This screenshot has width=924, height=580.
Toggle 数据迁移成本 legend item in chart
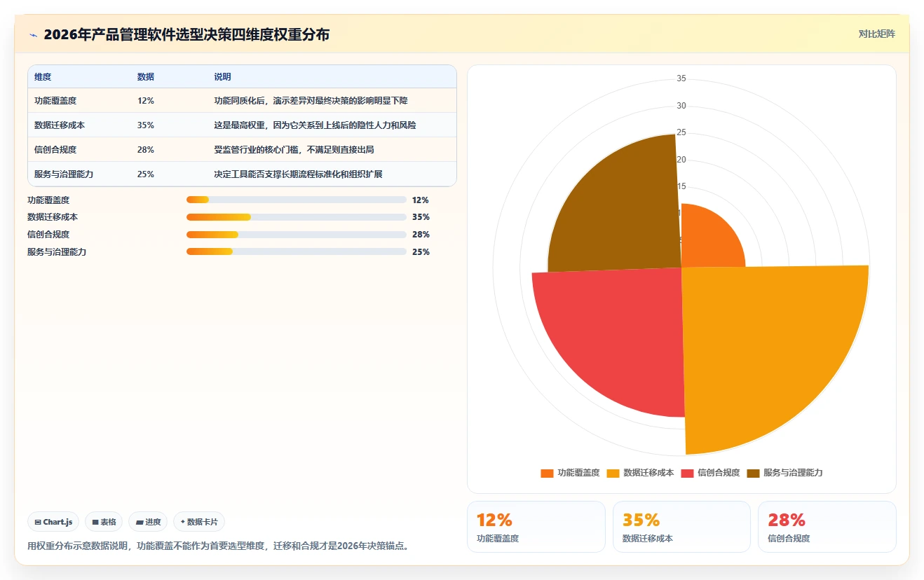pos(640,473)
